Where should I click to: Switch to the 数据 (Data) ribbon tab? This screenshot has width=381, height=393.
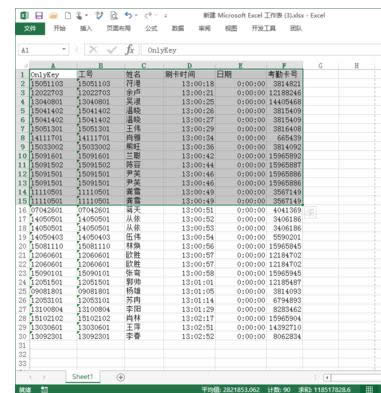[x=178, y=29]
